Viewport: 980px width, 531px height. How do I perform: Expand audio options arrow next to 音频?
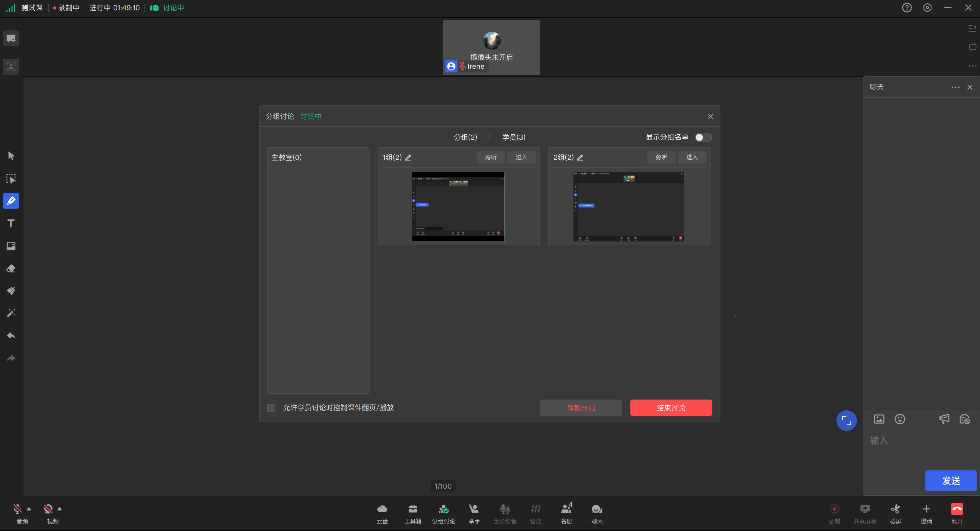(29, 509)
